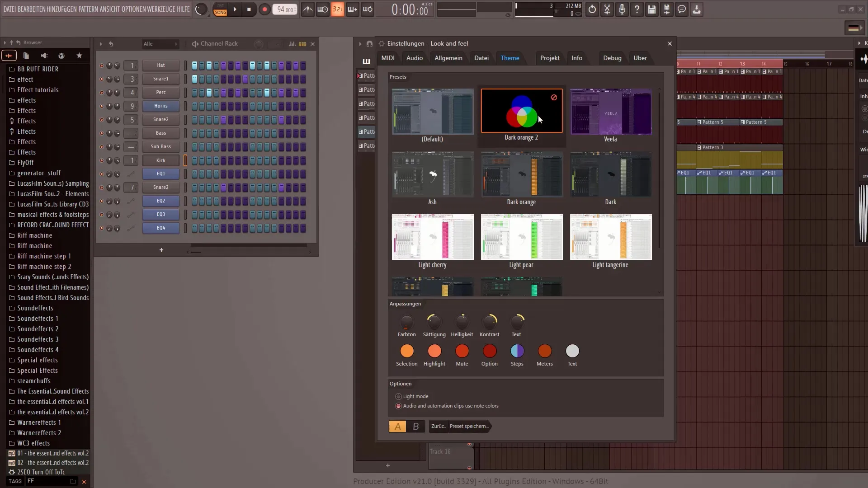This screenshot has height=488, width=868.
Task: Click the MIDI tab in settings
Action: click(388, 58)
